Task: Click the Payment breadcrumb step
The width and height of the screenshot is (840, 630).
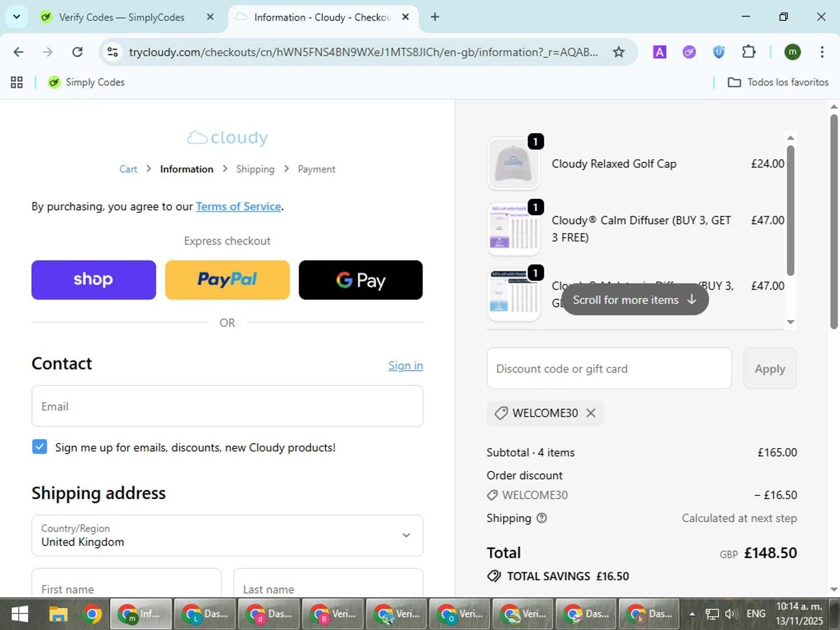Action: pyautogui.click(x=316, y=169)
